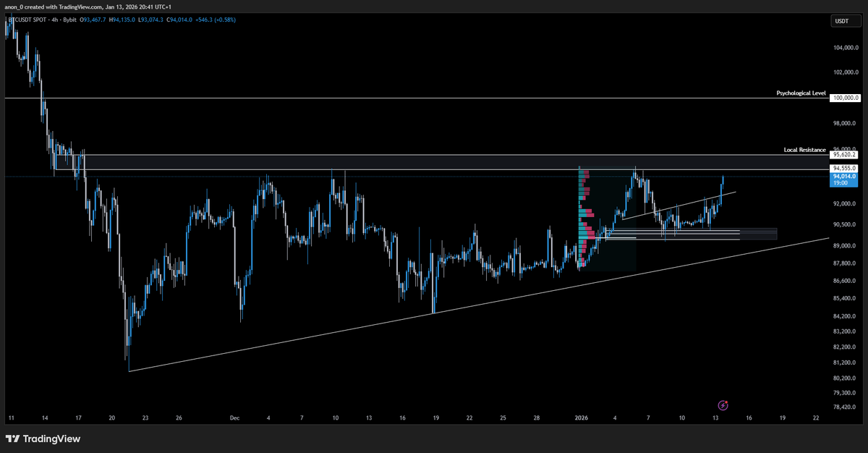Click the 85,400.0 price axis label
The height and width of the screenshot is (453, 868).
coord(845,299)
